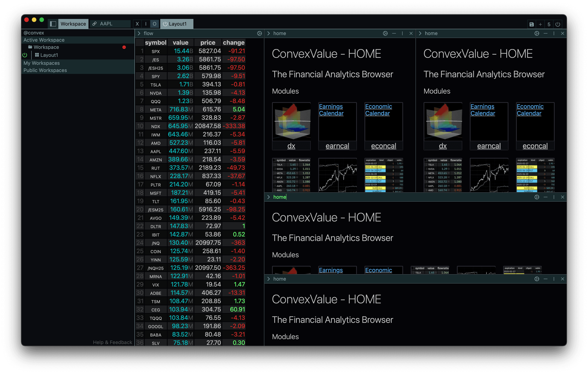Image resolution: width=588 pixels, height=374 pixels.
Task: Open dx link in home pane beside flow
Action: (291, 146)
